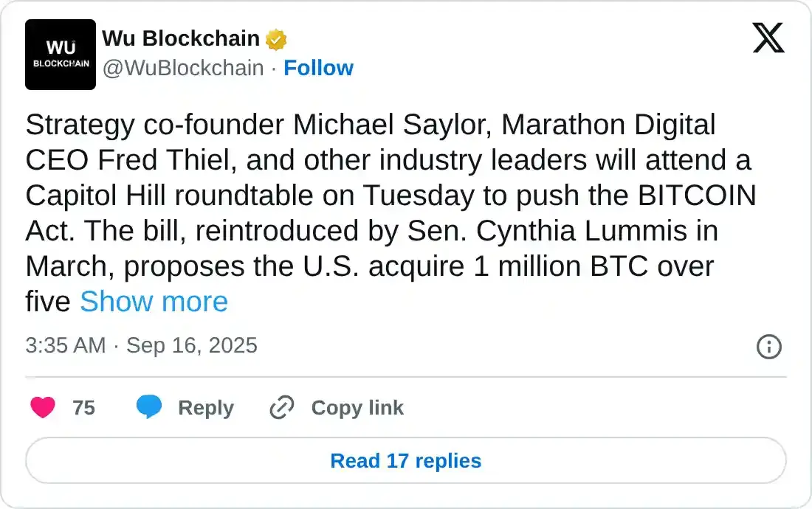The image size is (812, 509).
Task: Open Read 17 replies button
Action: pyautogui.click(x=406, y=461)
